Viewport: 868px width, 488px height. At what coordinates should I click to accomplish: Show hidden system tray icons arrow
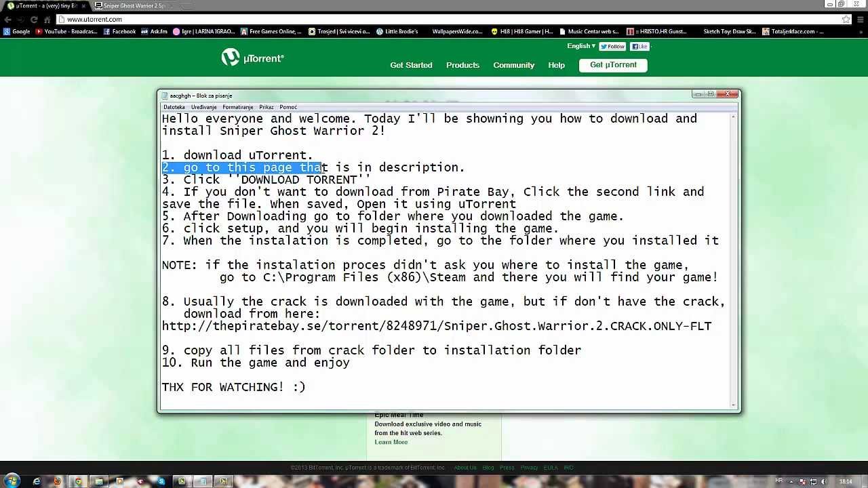pyautogui.click(x=791, y=481)
